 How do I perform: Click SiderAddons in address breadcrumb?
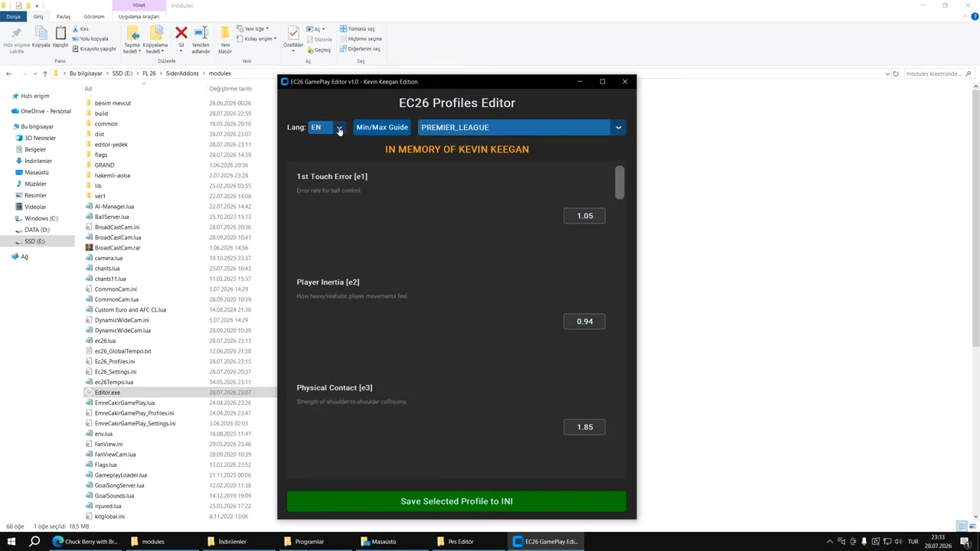click(182, 73)
